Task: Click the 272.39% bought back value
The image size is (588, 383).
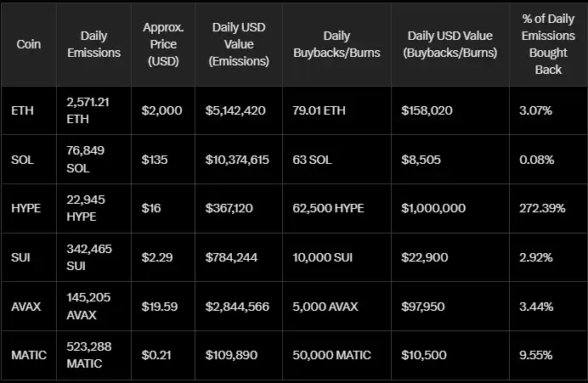Action: (542, 208)
